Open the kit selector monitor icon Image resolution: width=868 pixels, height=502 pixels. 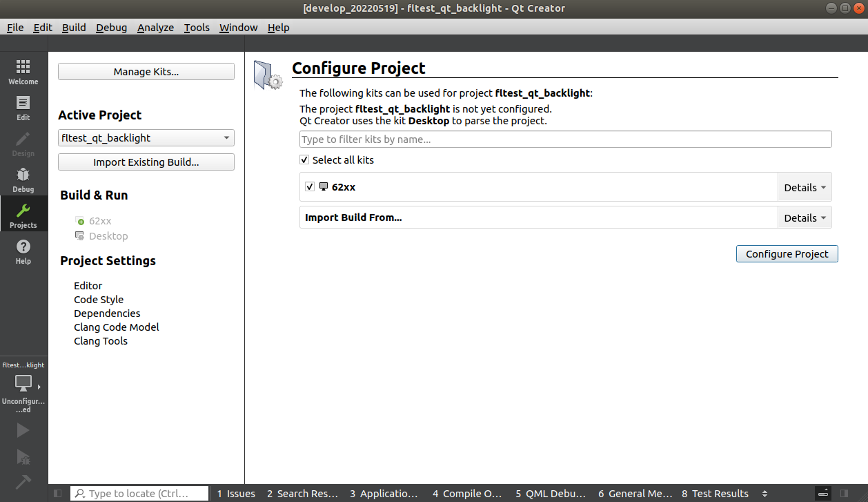pyautogui.click(x=23, y=383)
